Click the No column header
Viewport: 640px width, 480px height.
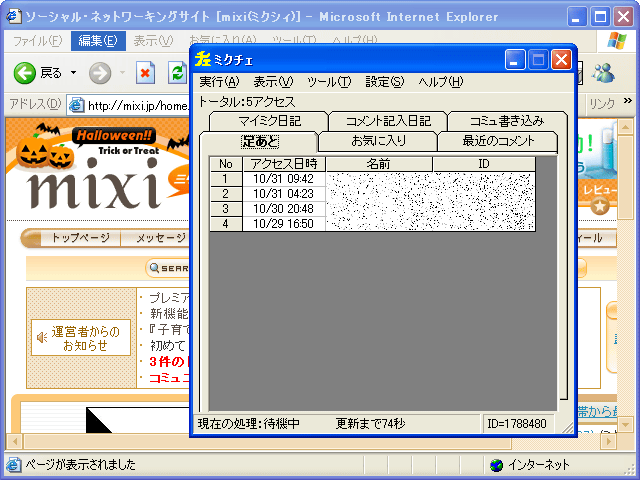226,164
